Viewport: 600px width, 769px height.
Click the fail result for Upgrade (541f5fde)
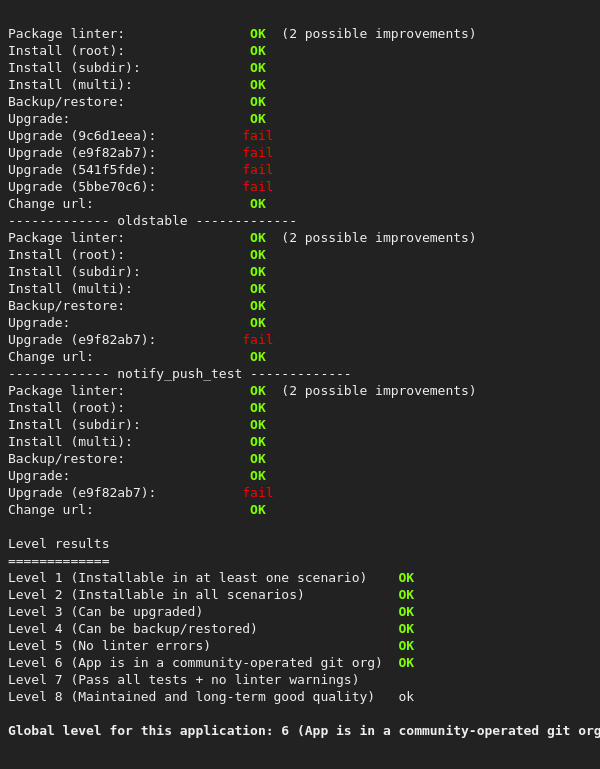tap(257, 169)
